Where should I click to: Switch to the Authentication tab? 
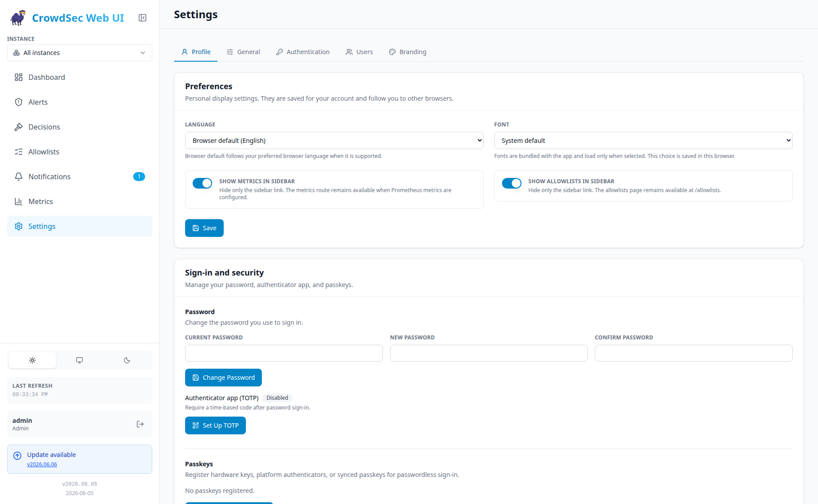[303, 52]
